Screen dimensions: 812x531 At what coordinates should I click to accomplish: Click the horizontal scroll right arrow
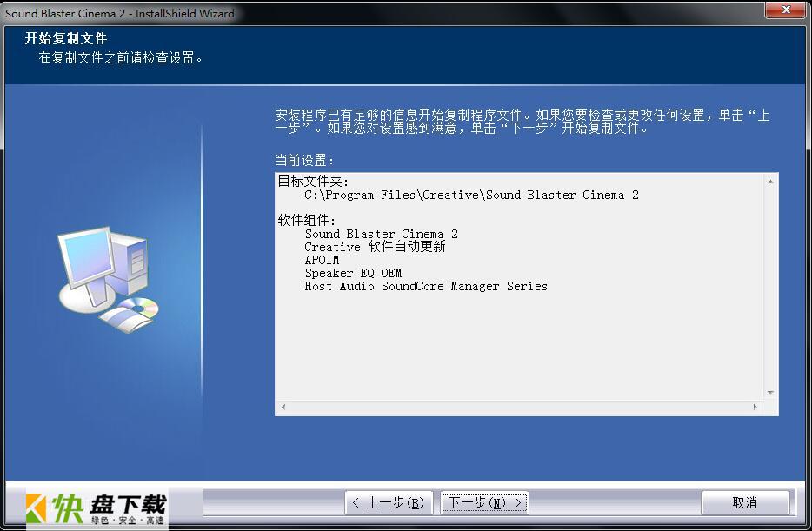[x=755, y=408]
